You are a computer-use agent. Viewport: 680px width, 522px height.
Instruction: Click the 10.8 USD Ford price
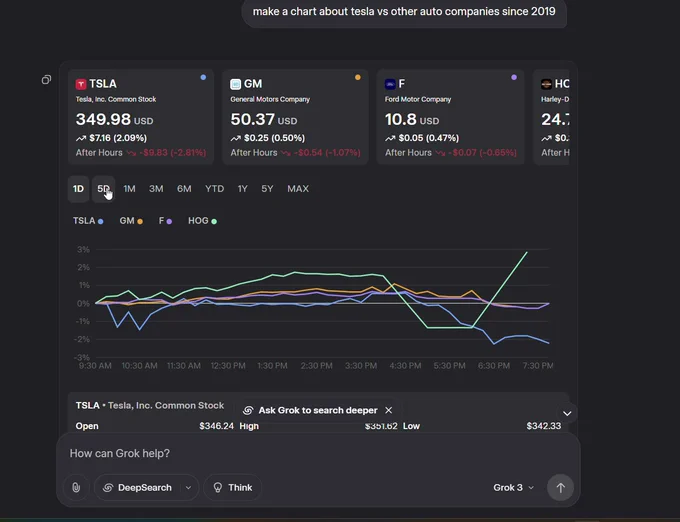coord(412,119)
